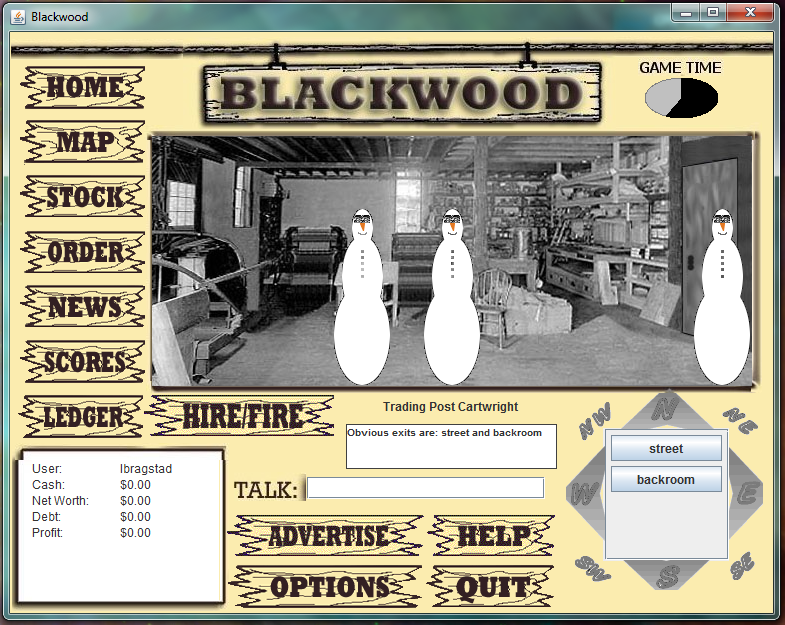Click the snowman beside the wooden chair

(x=452, y=297)
